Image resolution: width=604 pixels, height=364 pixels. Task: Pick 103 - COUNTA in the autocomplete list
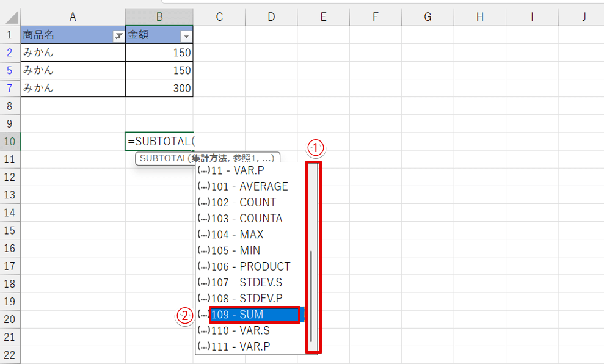pyautogui.click(x=250, y=219)
